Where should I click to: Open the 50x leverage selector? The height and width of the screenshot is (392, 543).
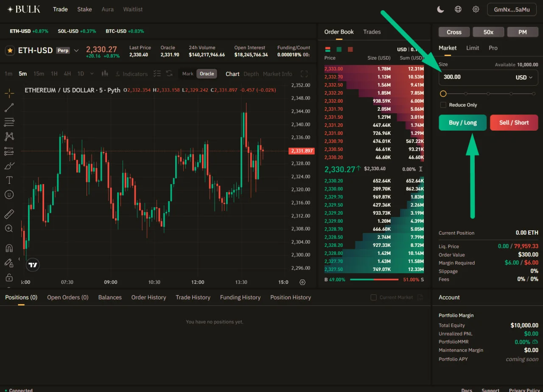pos(488,32)
